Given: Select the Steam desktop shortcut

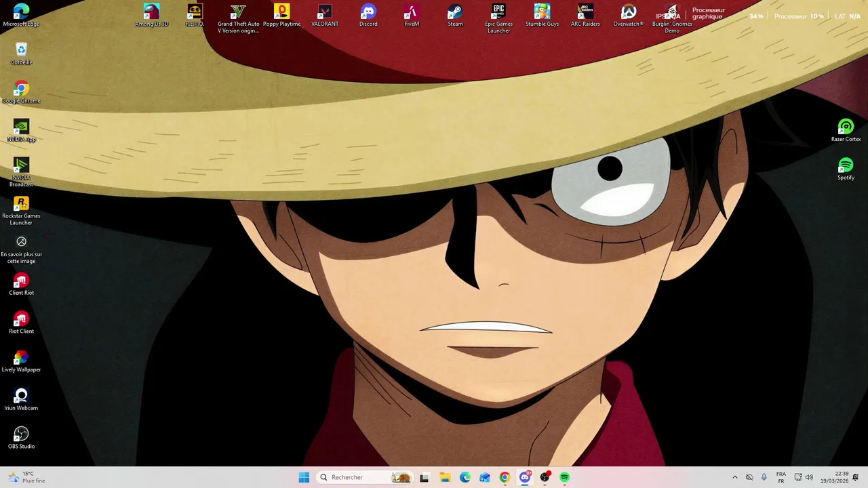Looking at the screenshot, I should 455,15.
